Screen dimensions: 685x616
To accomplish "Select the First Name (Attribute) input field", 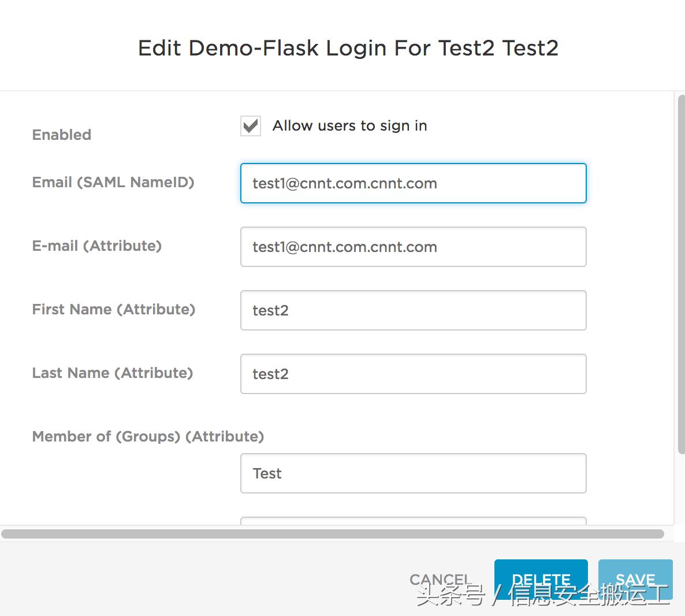I will pos(413,310).
